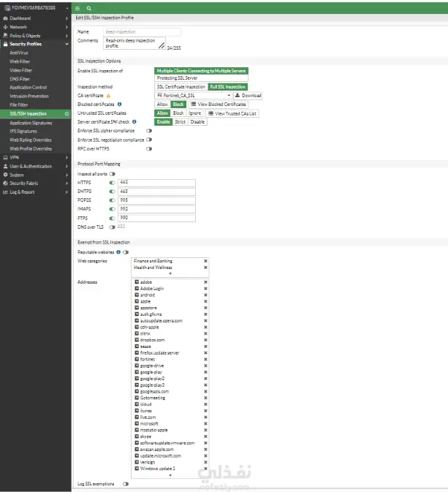Expand the VPN menu section
Screen dimensions: 448x492
36,157
